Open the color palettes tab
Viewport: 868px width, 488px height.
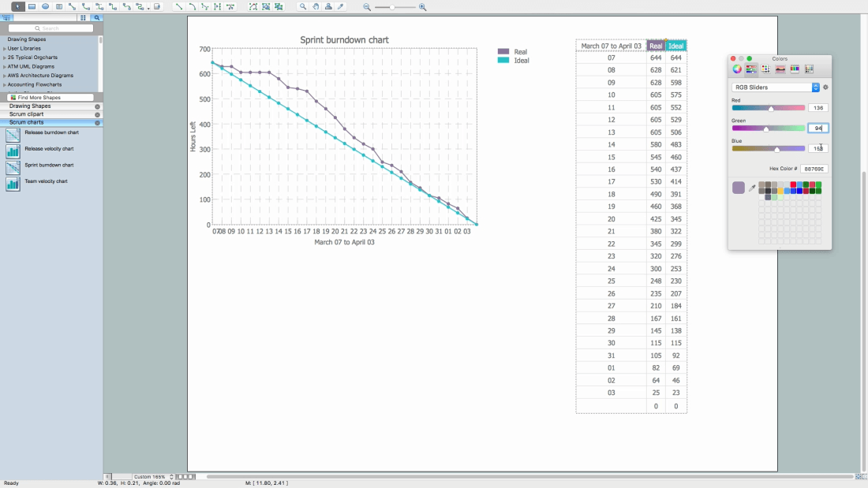(x=765, y=69)
